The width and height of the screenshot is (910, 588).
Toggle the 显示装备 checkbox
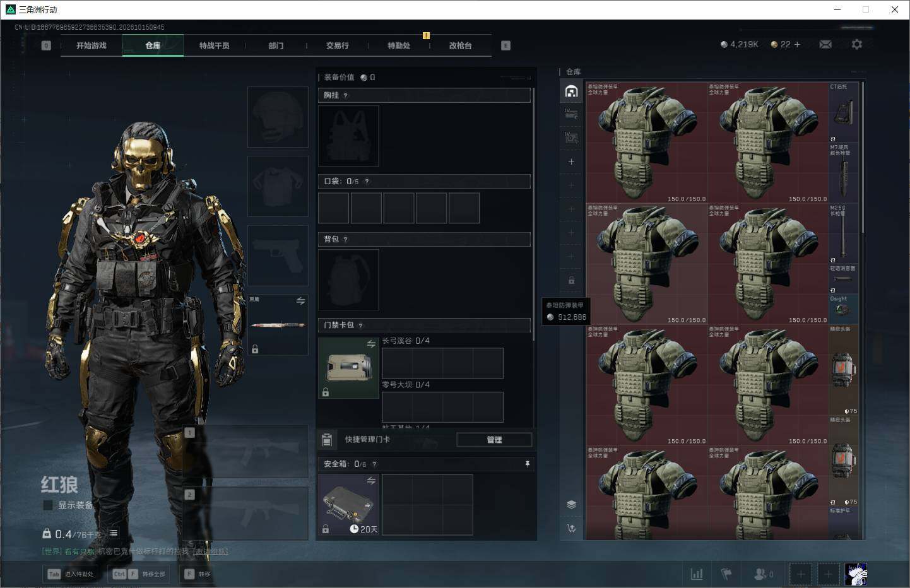47,505
